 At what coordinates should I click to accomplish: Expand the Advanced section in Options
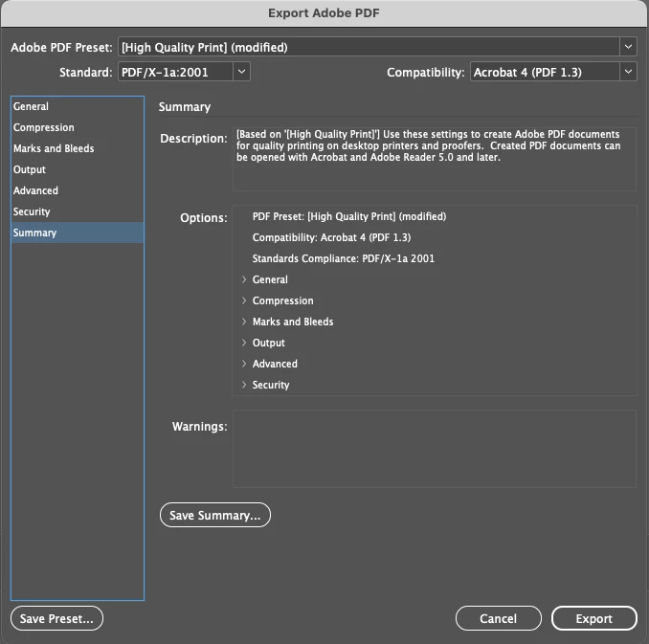point(244,364)
